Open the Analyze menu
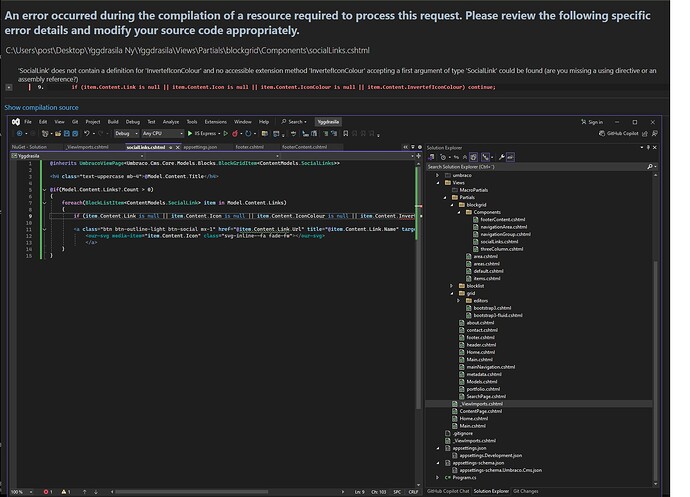 pyautogui.click(x=171, y=122)
